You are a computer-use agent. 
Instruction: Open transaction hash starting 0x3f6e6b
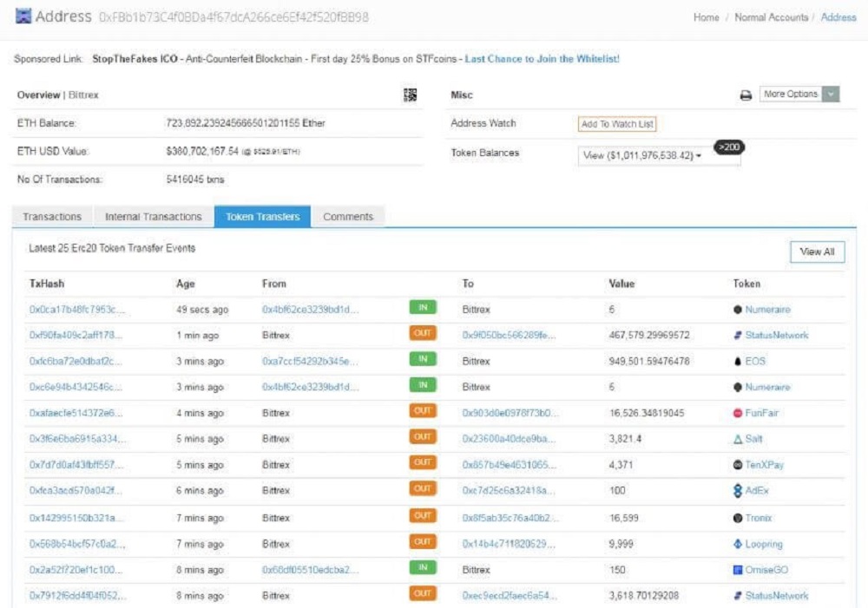pyautogui.click(x=77, y=439)
